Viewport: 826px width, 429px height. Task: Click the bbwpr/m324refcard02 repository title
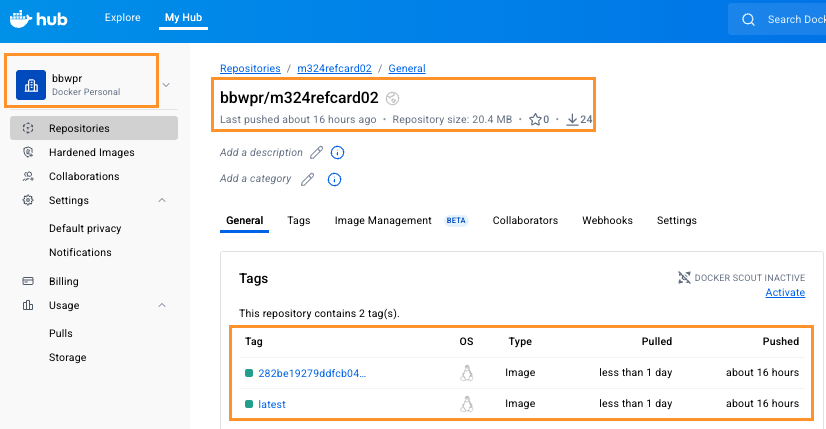pyautogui.click(x=299, y=98)
